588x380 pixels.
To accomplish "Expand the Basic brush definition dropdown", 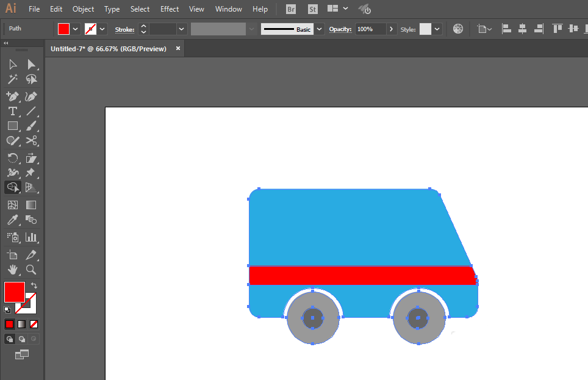I will pos(318,29).
